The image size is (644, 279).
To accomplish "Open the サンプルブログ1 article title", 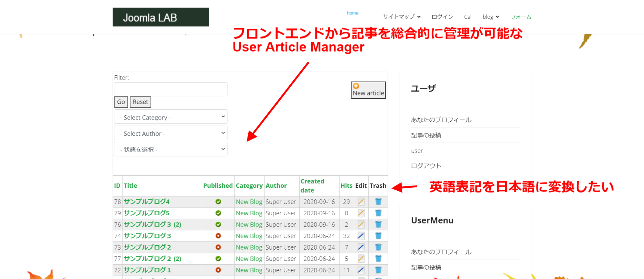I will pyautogui.click(x=148, y=270).
